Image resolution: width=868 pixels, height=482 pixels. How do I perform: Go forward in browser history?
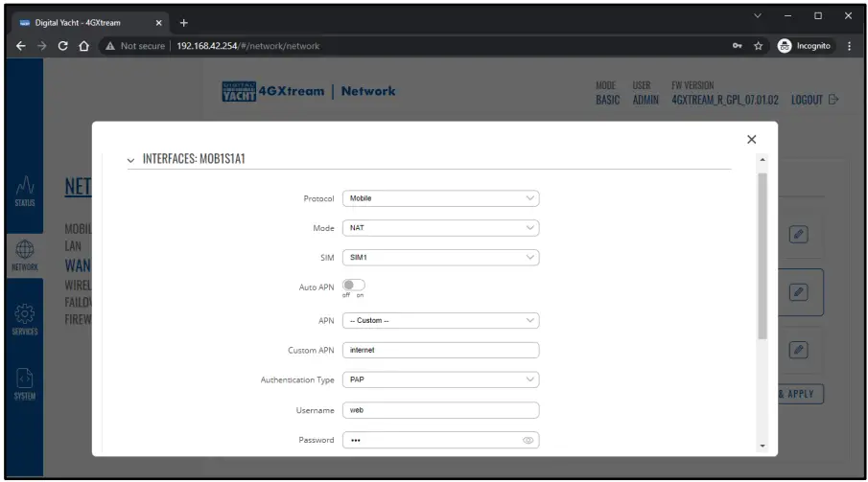[42, 46]
